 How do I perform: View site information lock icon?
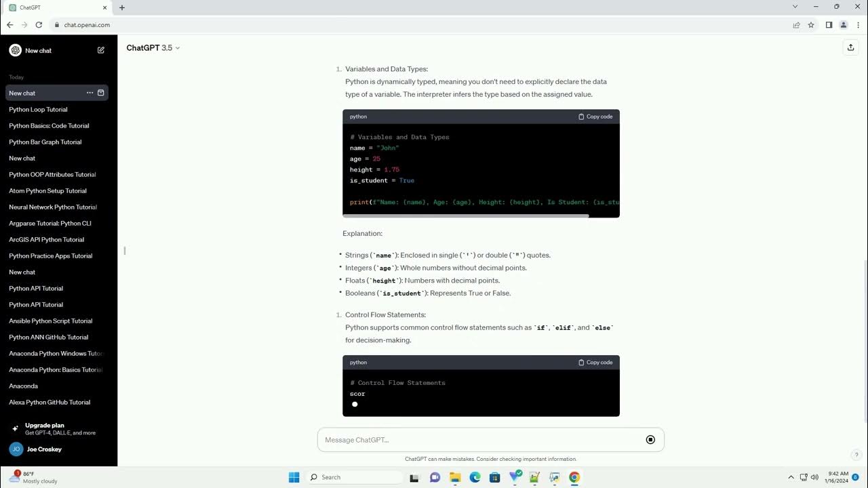coord(57,25)
